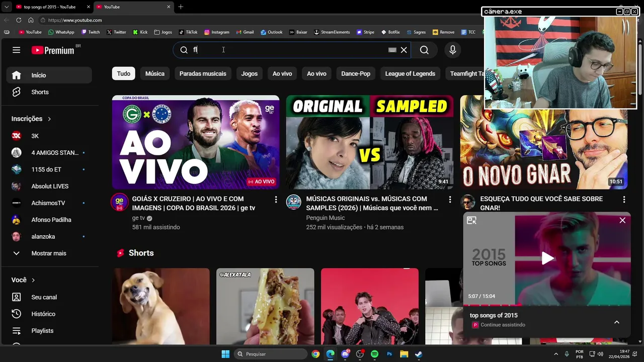Open the YouTube hamburger guide menu

[17, 50]
